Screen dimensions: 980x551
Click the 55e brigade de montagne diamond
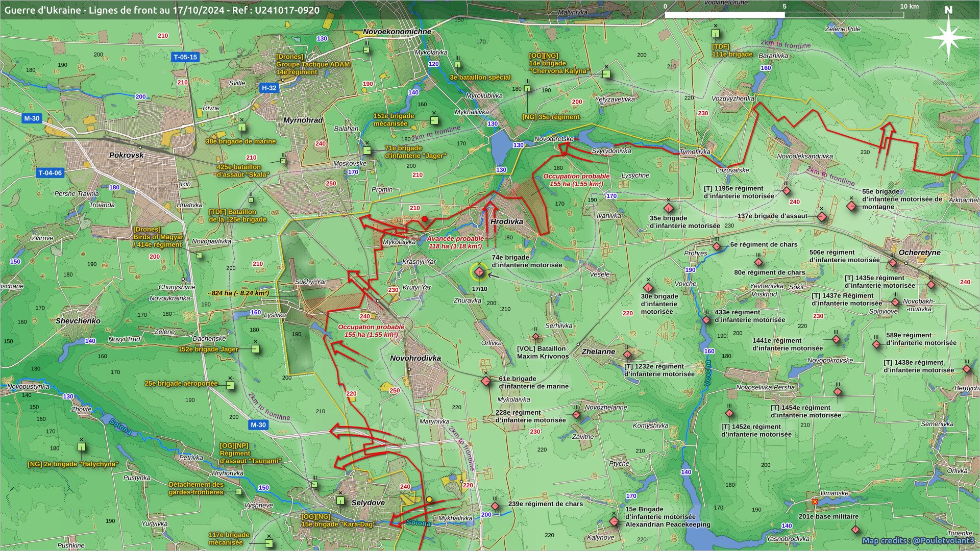point(851,207)
